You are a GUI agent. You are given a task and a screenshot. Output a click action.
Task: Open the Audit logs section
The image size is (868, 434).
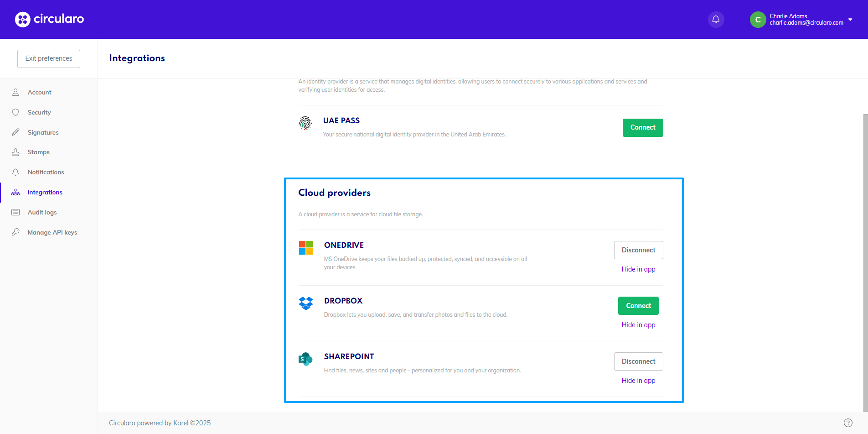click(41, 212)
